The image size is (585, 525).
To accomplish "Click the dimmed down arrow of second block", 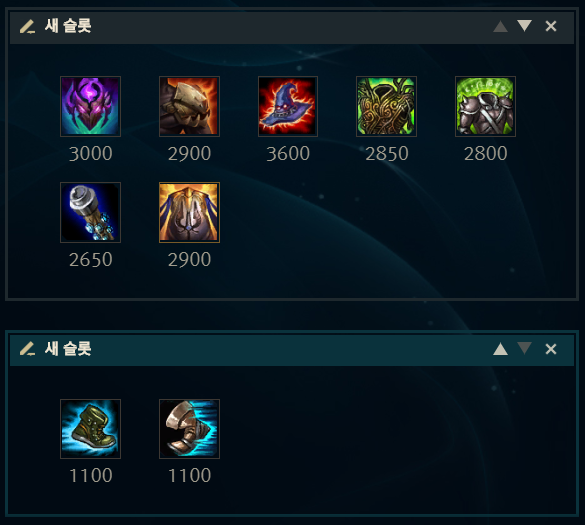I will [x=524, y=349].
